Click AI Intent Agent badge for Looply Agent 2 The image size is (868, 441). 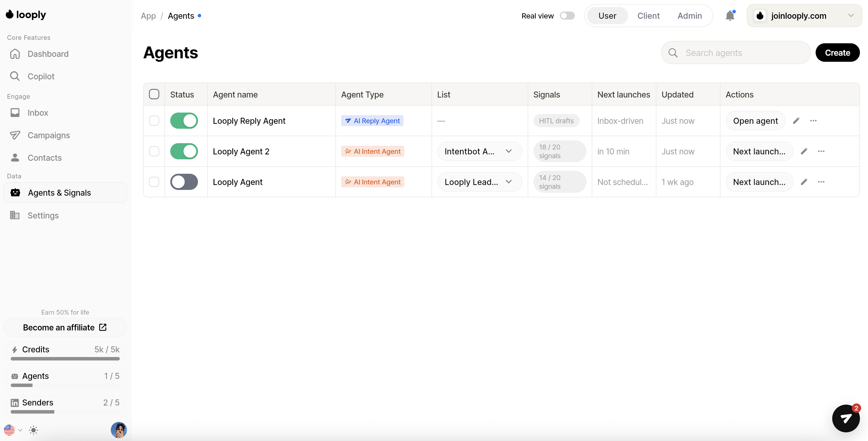[x=372, y=151]
